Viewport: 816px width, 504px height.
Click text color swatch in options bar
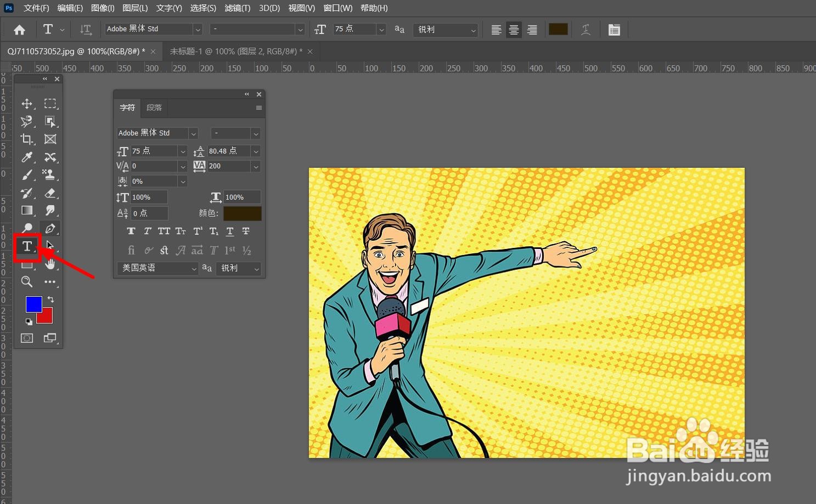(x=558, y=30)
